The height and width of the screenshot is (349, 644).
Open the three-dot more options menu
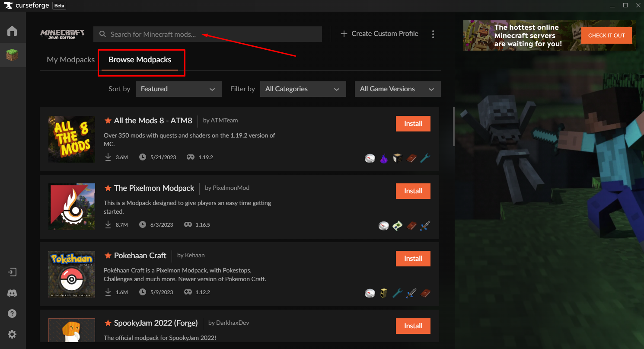coord(433,34)
